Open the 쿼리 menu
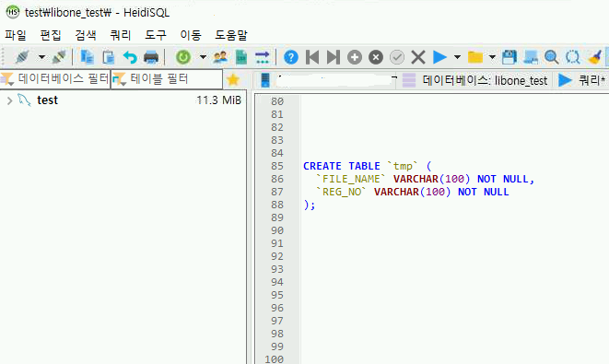 tap(121, 35)
